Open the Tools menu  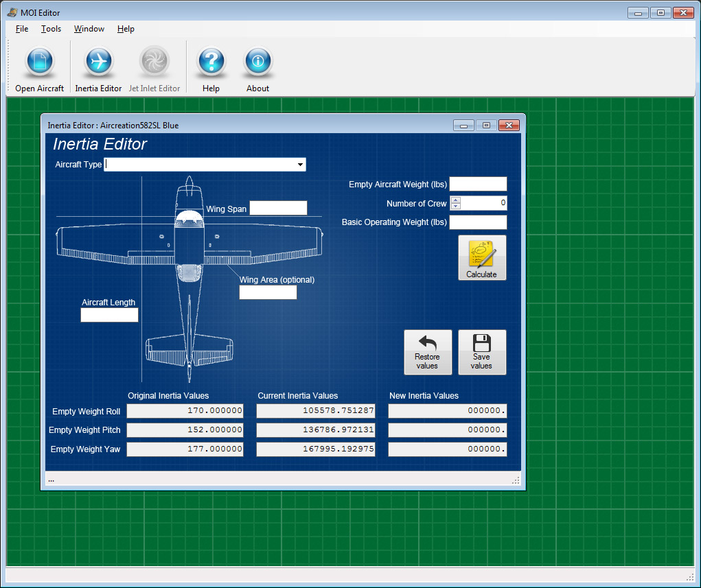[51, 29]
